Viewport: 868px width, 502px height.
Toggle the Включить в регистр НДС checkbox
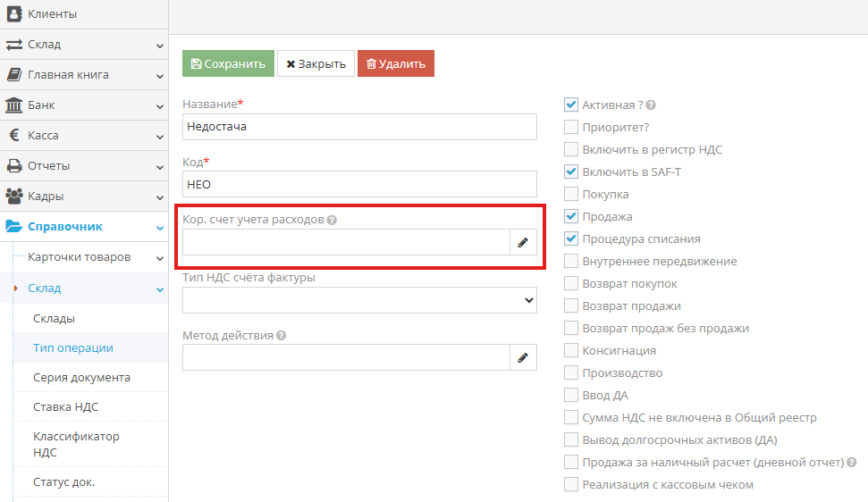coord(571,150)
